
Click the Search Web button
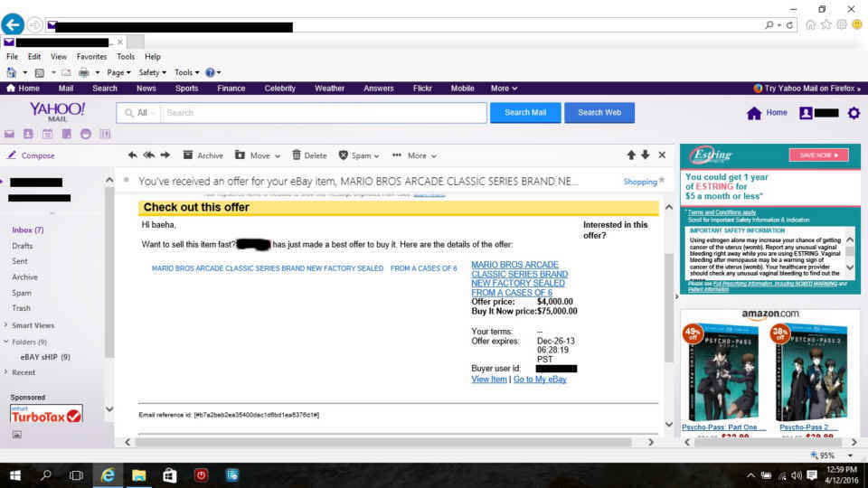tap(599, 113)
